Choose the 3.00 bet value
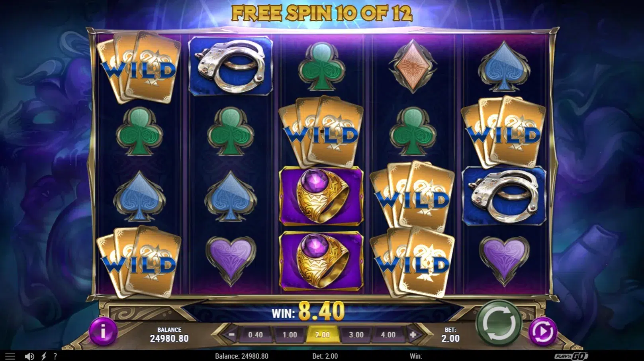This screenshot has height=361, width=644. point(356,335)
